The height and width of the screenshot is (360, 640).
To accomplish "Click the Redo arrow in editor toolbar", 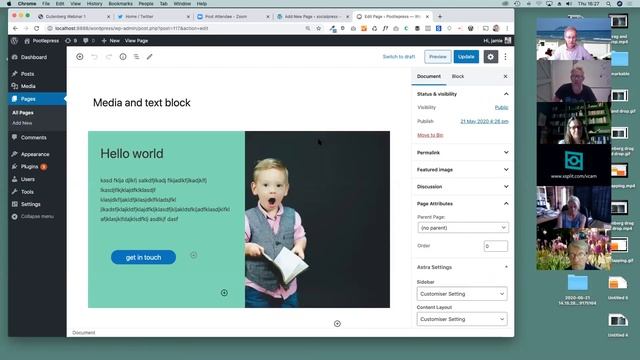I will click(x=109, y=57).
